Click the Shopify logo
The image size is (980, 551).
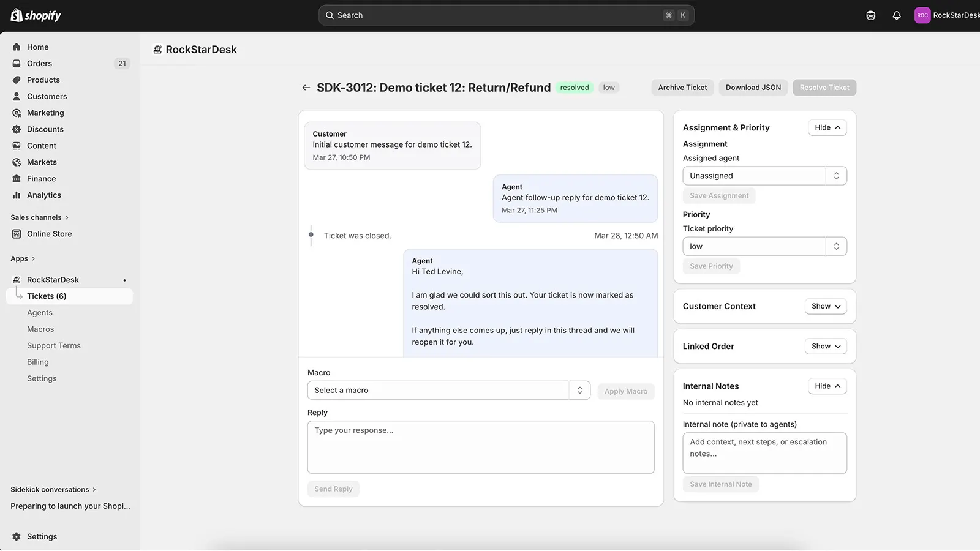[x=36, y=15]
